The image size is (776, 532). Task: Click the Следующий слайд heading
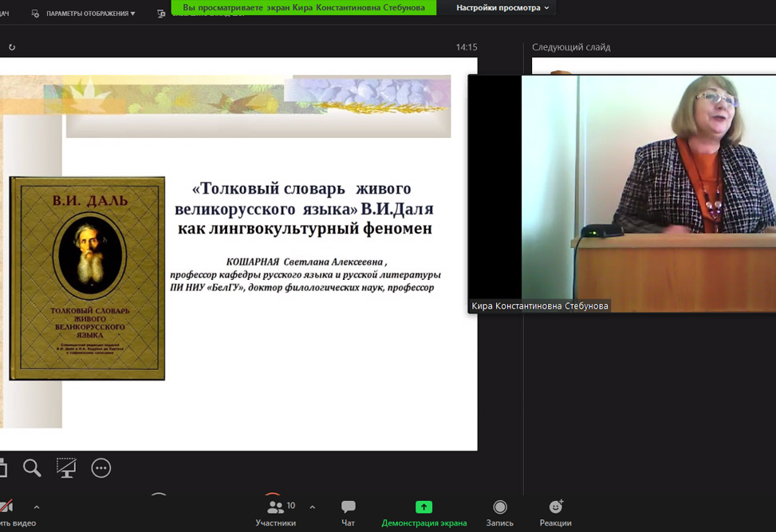[571, 48]
